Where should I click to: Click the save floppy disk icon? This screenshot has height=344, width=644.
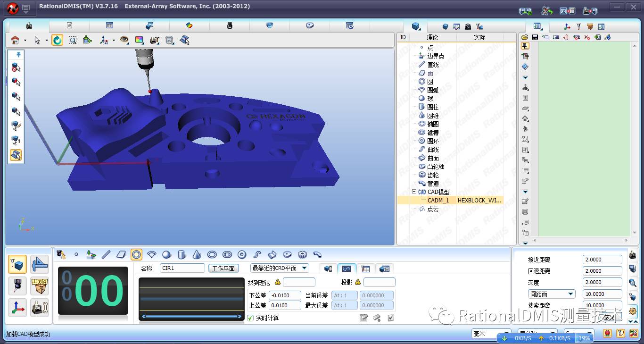[x=535, y=37]
